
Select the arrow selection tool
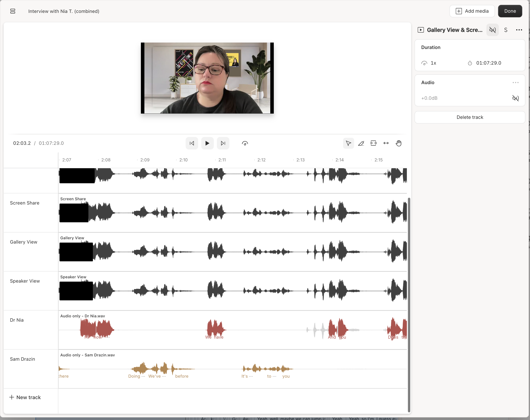pos(348,143)
